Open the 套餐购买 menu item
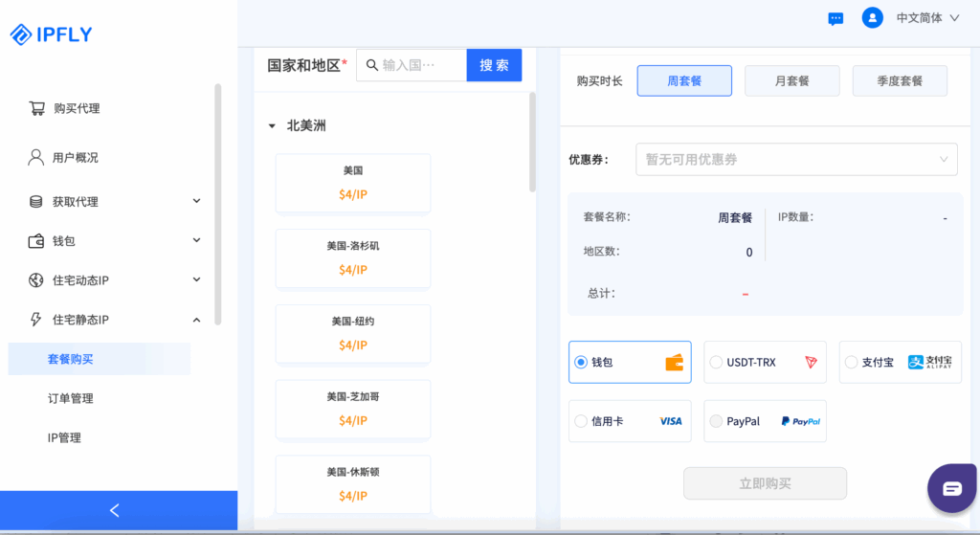The width and height of the screenshot is (980, 535). (x=100, y=359)
